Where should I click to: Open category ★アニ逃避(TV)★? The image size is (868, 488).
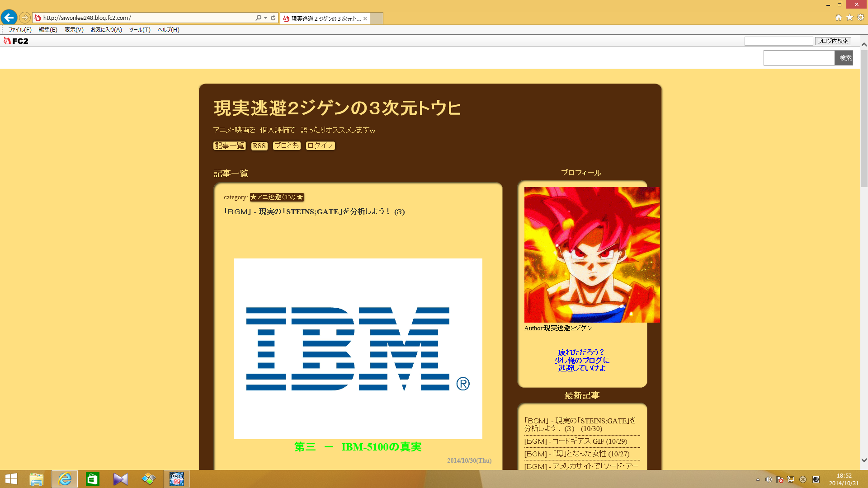click(277, 197)
